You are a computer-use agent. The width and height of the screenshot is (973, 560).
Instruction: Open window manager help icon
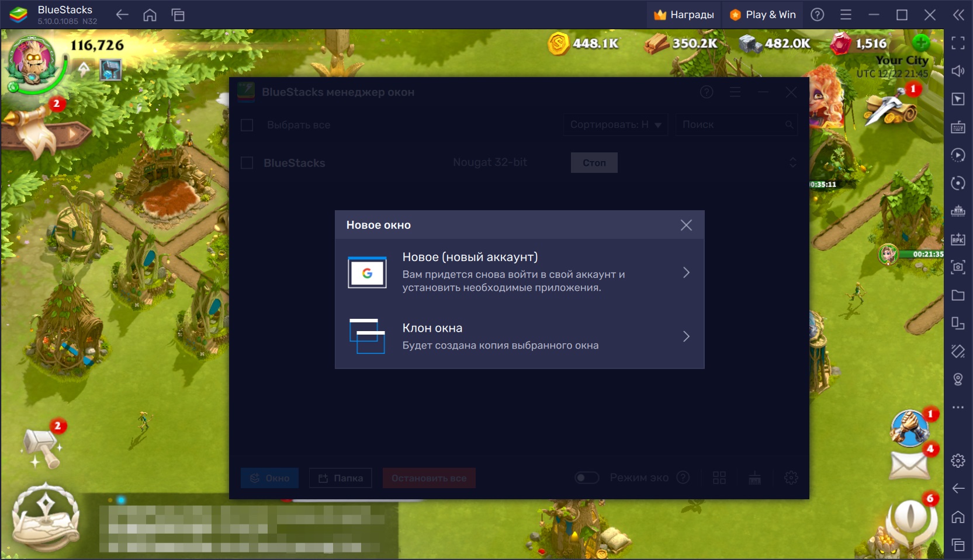click(x=707, y=92)
